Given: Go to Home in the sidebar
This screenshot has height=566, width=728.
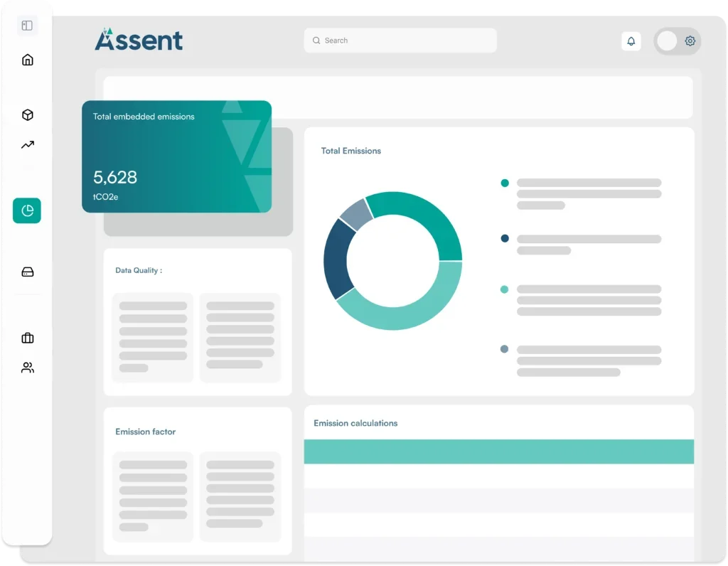Looking at the screenshot, I should click(27, 60).
